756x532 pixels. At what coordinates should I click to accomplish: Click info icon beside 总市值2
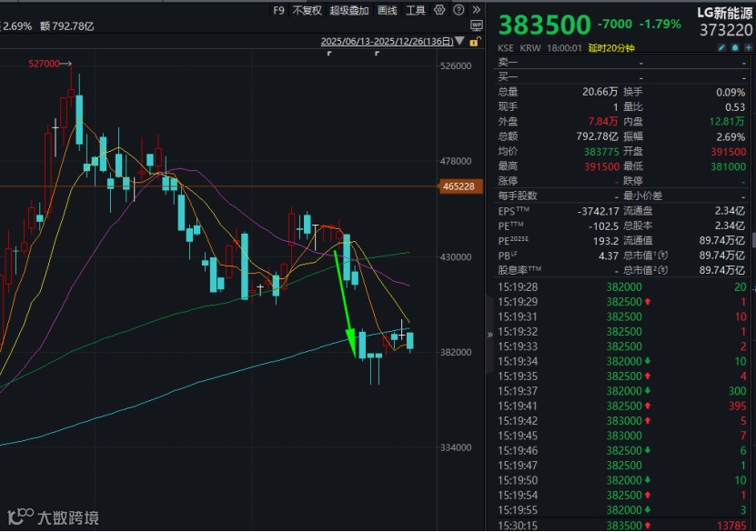click(664, 270)
